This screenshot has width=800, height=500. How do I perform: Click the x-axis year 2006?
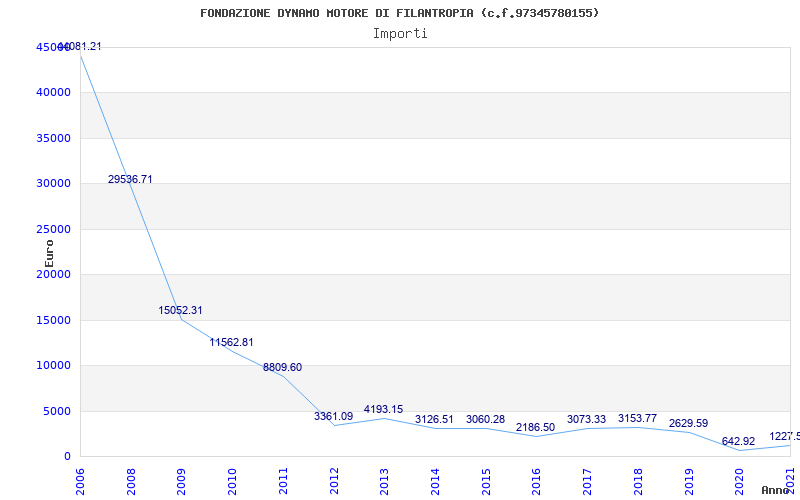click(x=80, y=481)
